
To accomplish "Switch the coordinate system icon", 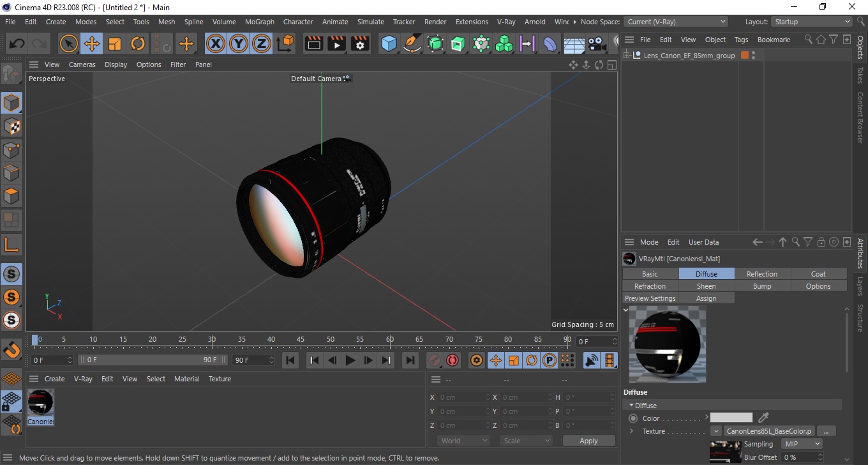I will click(x=286, y=43).
